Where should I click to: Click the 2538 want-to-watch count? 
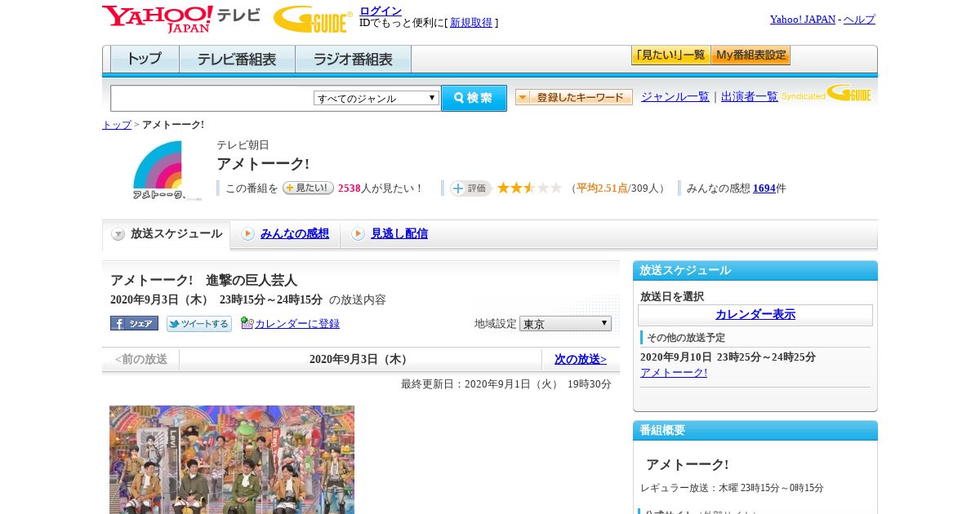tap(350, 188)
